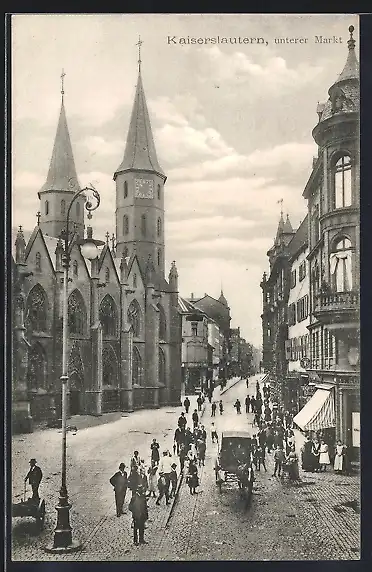This screenshot has width=372, height=572.
Task: Click the round globe of the street lamp
Action: tap(89, 250)
